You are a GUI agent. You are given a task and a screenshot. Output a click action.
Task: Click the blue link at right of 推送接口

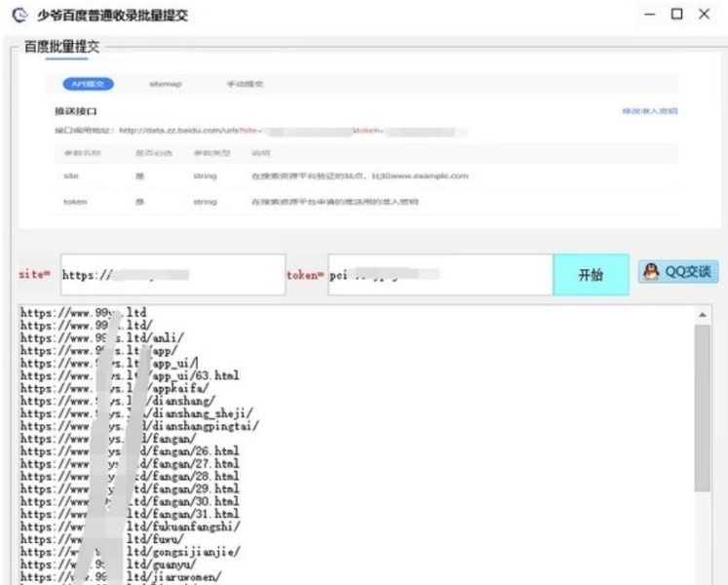(x=649, y=111)
